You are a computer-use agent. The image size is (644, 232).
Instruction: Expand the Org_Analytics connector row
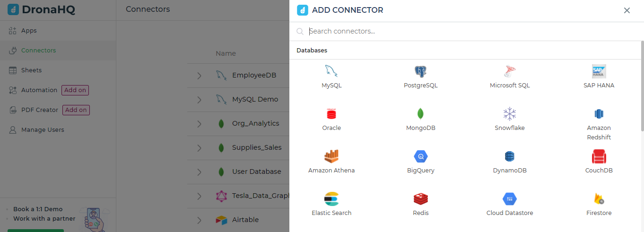click(x=199, y=124)
